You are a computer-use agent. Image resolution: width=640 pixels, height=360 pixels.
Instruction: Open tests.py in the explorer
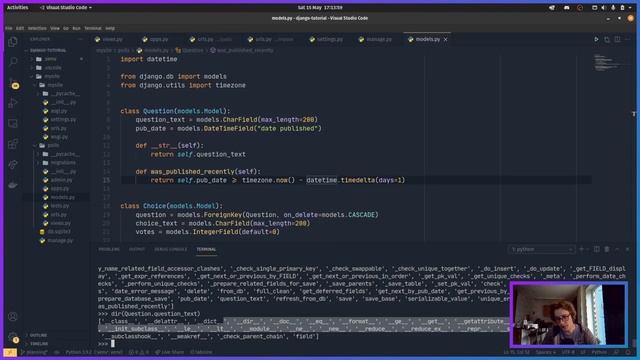[57, 206]
